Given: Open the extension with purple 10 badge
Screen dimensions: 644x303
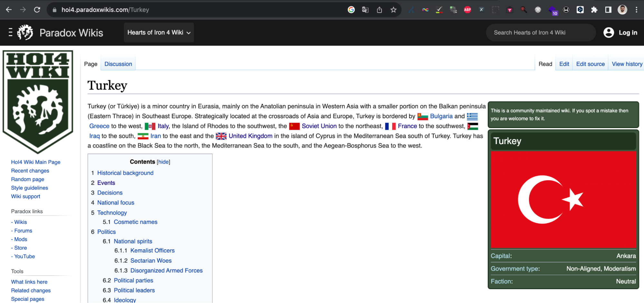Looking at the screenshot, I should point(553,10).
